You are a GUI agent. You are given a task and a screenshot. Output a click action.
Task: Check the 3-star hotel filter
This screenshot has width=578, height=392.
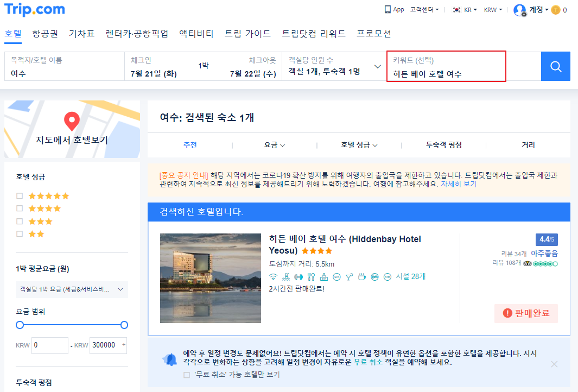(x=20, y=222)
